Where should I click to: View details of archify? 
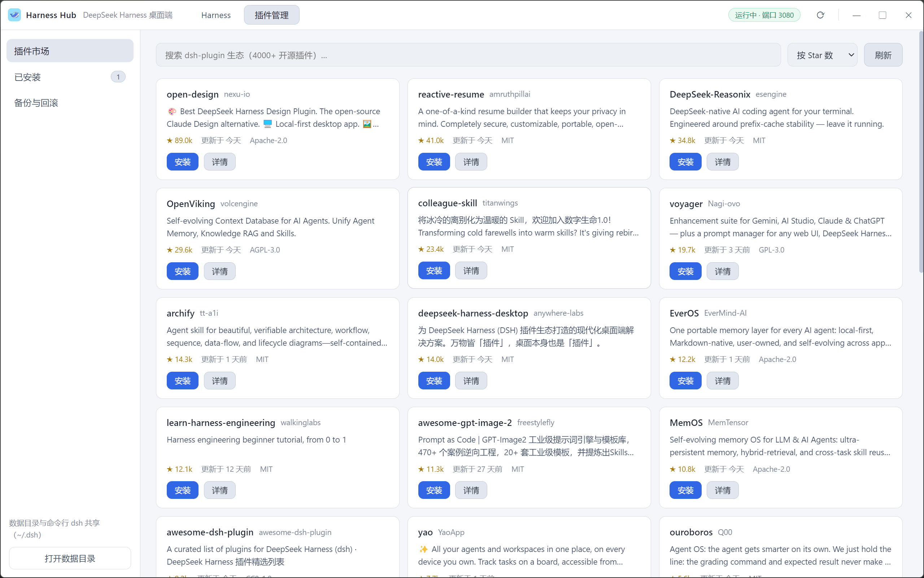tap(219, 380)
